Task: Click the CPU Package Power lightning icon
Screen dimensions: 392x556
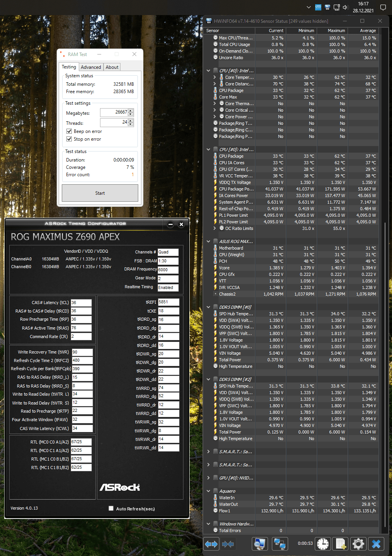Action: (x=216, y=189)
